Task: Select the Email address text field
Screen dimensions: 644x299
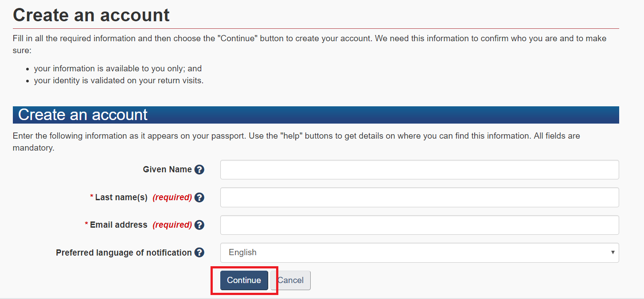Action: (419, 225)
